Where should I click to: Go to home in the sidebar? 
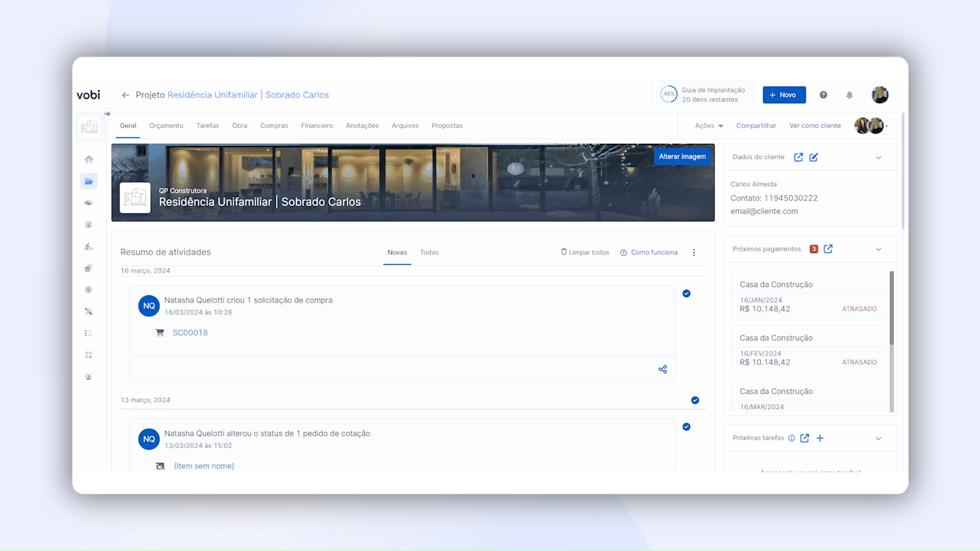coord(89,160)
